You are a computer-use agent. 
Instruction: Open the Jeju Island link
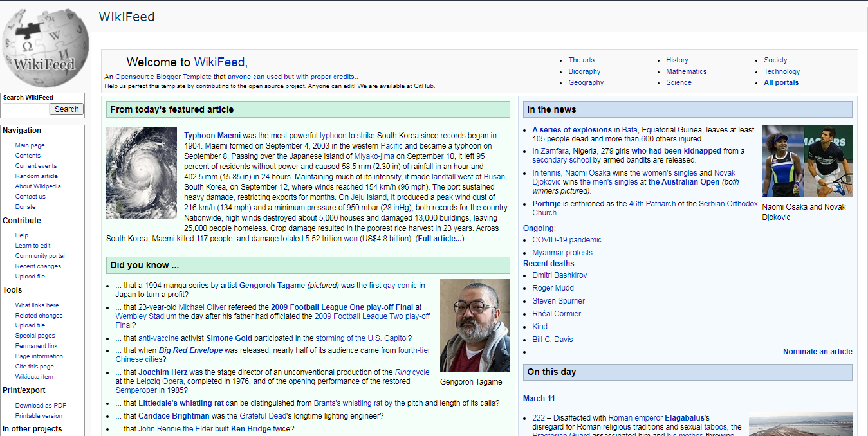(x=368, y=197)
